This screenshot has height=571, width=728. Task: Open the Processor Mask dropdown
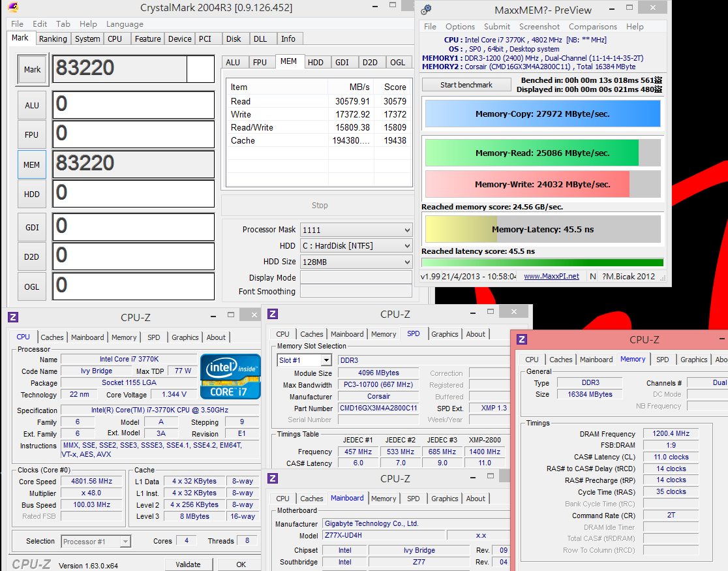[356, 230]
